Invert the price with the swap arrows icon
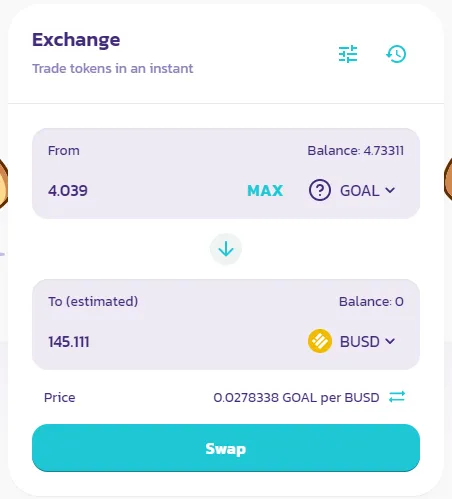The height and width of the screenshot is (499, 452). coord(397,397)
